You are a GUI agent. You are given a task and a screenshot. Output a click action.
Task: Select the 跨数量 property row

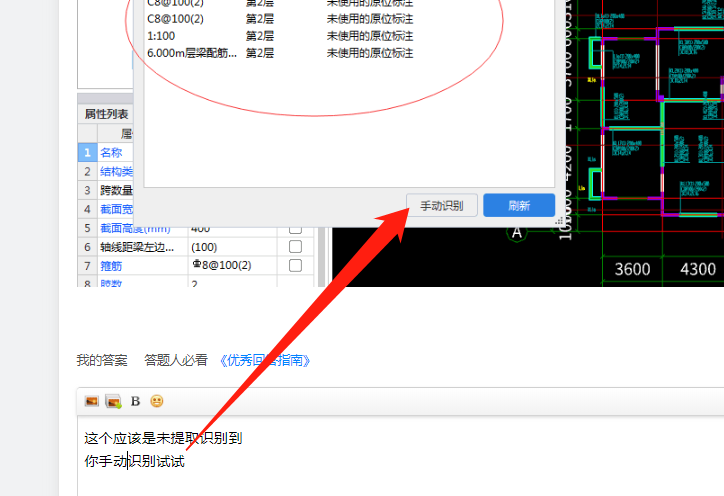pos(106,190)
